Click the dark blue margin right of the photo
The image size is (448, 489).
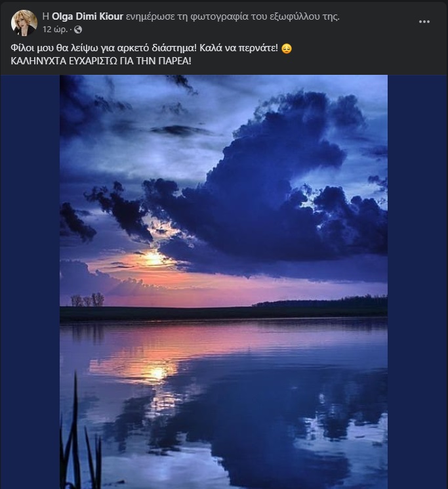coord(417,282)
